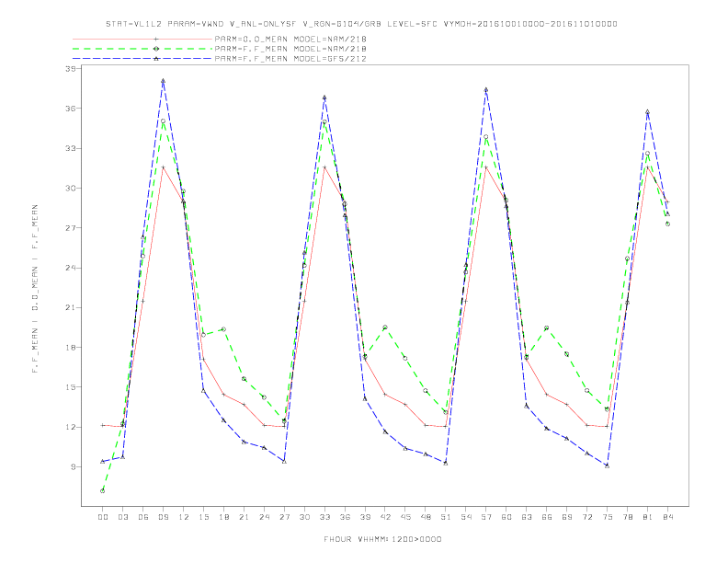This screenshot has width=728, height=563.
Task: Click blue GFS triangle peak at hour 09
Action: click(x=163, y=81)
